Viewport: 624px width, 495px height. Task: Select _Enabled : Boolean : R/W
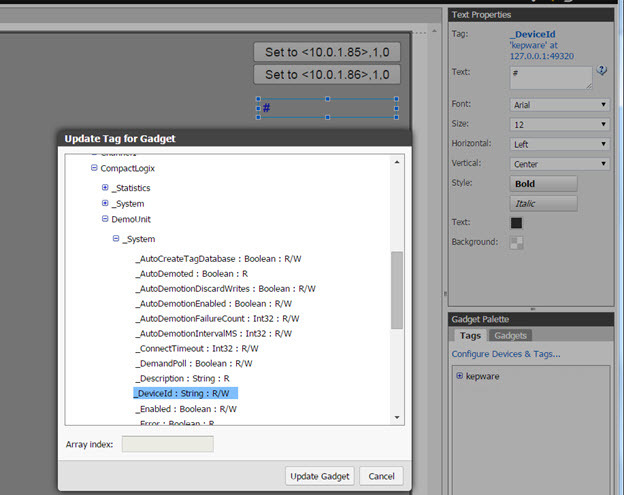[x=186, y=409]
